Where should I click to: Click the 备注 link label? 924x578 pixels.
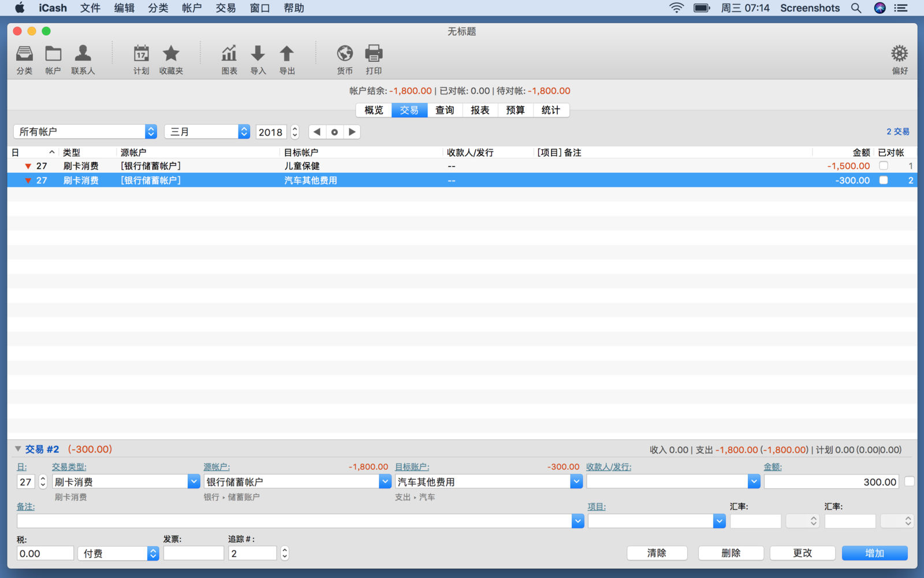click(25, 507)
